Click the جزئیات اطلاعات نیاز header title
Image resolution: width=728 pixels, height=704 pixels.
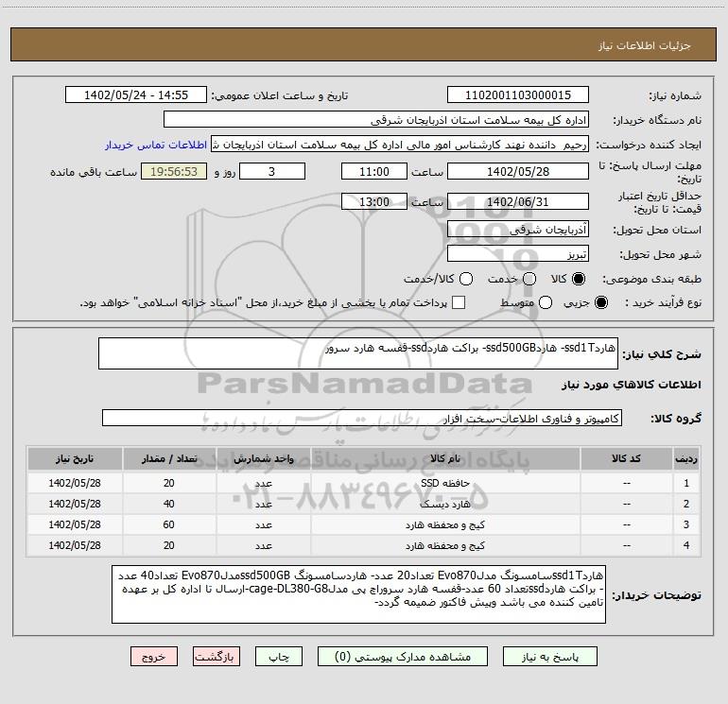(x=645, y=45)
